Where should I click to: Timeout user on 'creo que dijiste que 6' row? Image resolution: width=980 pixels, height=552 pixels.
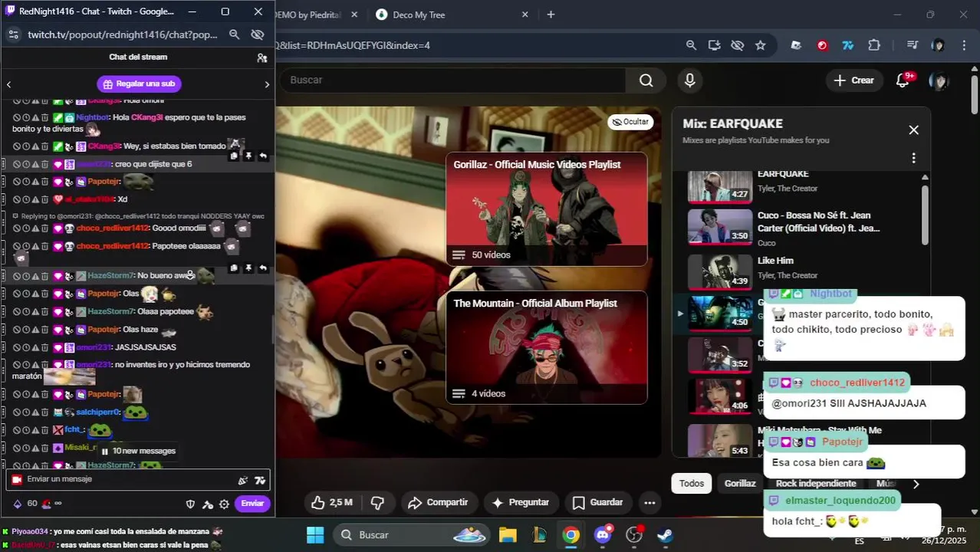[25, 164]
